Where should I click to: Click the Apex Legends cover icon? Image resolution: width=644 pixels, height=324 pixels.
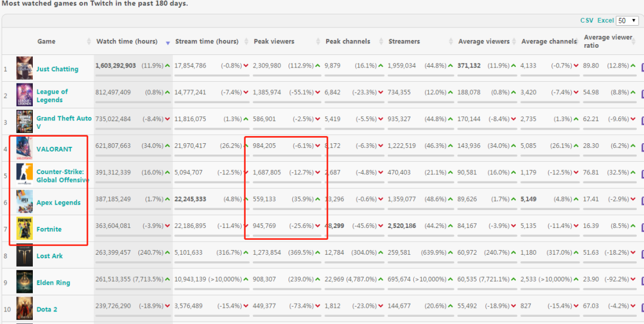(x=24, y=202)
